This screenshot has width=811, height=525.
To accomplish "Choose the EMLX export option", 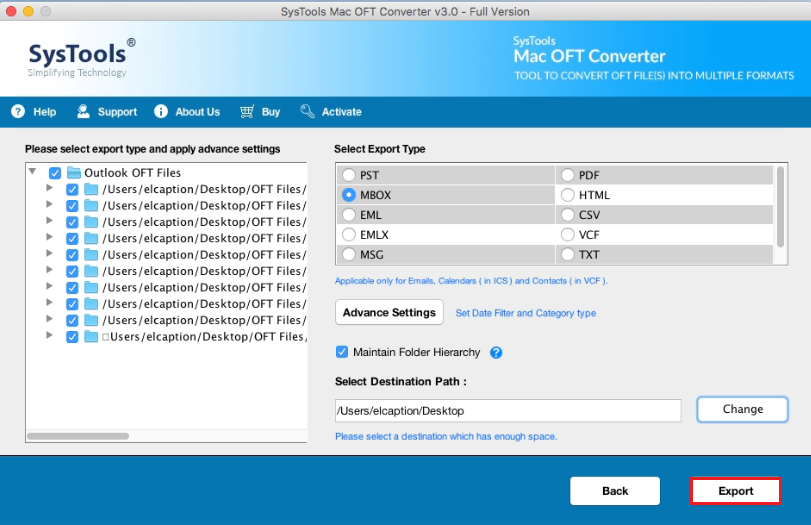I will [349, 235].
